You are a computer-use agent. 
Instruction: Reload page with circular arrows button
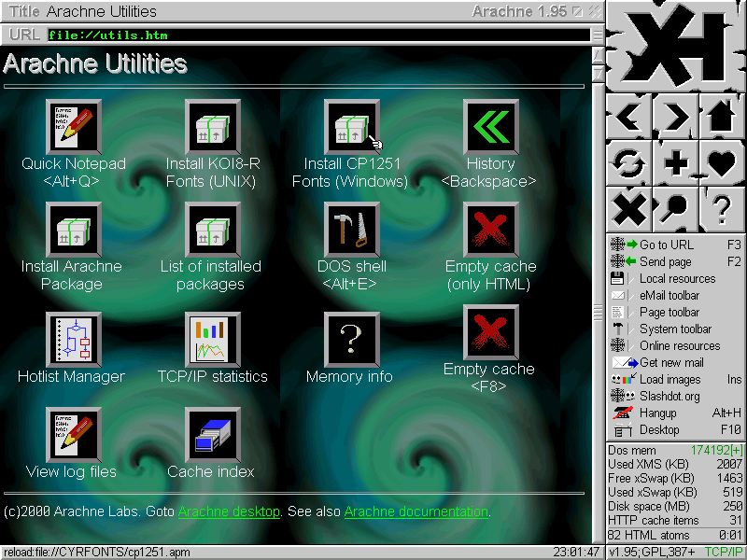[628, 162]
